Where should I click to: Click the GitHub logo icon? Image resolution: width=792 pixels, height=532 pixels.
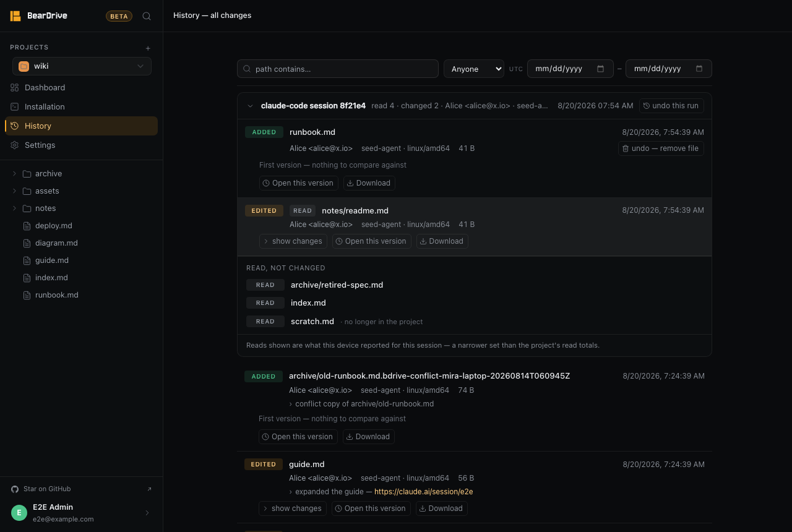click(x=15, y=489)
